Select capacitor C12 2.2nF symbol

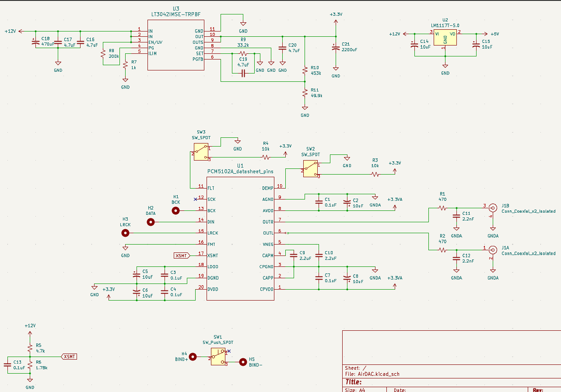coord(456,259)
